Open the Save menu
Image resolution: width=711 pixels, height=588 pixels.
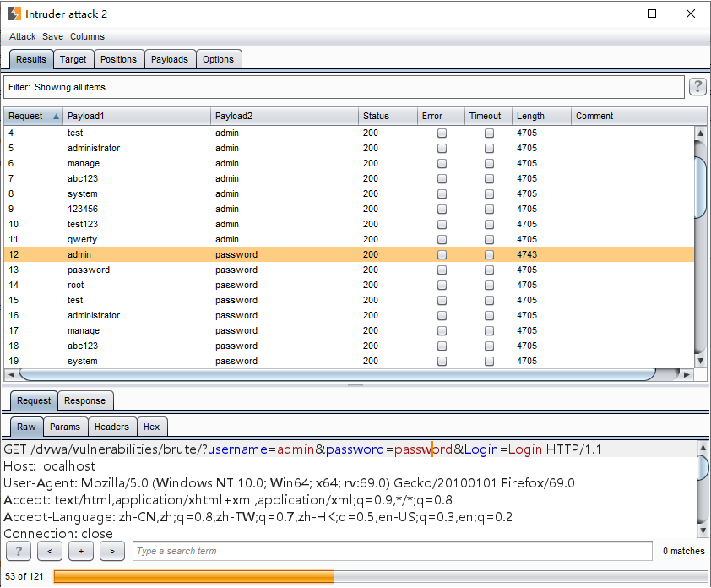tap(52, 36)
